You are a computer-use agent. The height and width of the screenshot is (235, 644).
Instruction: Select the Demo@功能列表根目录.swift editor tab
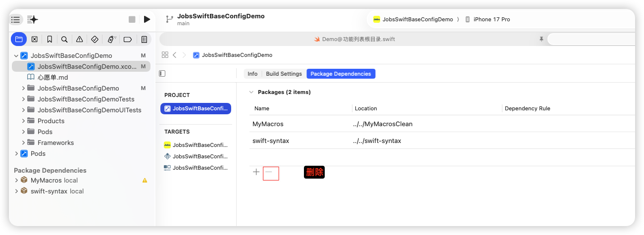click(354, 39)
